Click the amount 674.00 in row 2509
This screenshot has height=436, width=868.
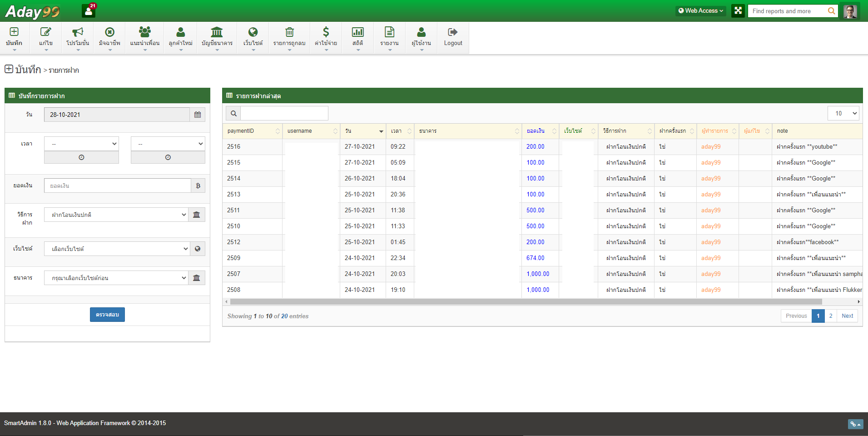tap(536, 258)
